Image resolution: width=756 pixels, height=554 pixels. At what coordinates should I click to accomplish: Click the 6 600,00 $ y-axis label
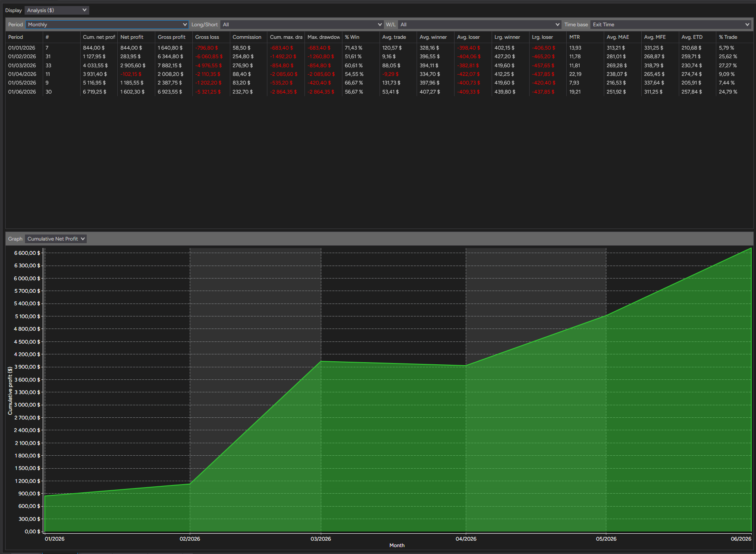point(27,253)
